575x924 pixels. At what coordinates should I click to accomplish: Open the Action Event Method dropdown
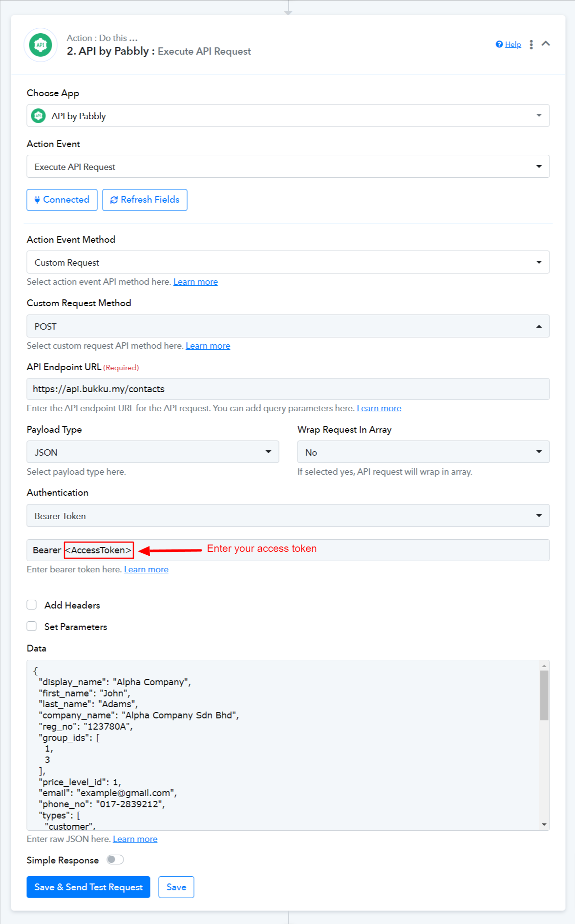tap(288, 262)
